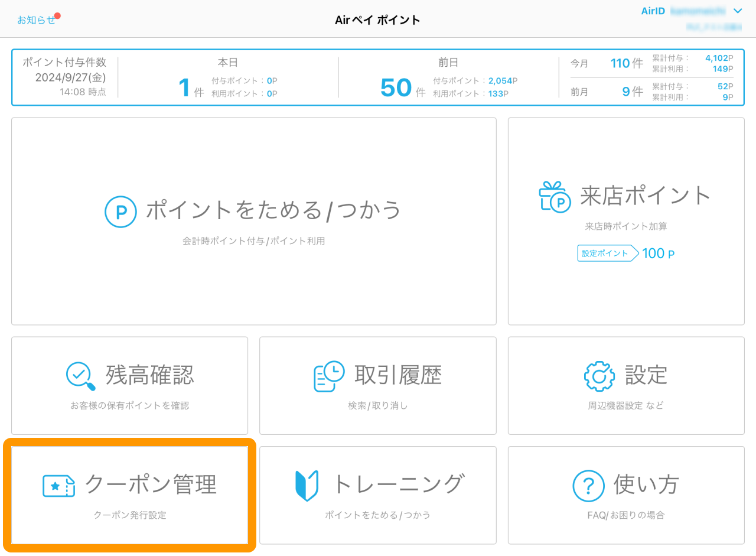Open the 来店ポイント tile
Viewport: 756px width, 556px height.
[x=626, y=221]
